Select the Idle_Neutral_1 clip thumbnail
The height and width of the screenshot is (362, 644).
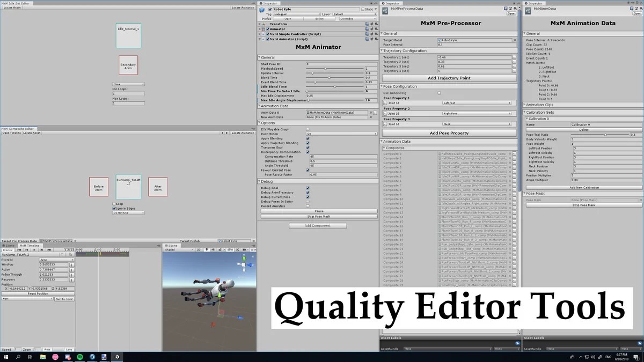click(x=128, y=35)
